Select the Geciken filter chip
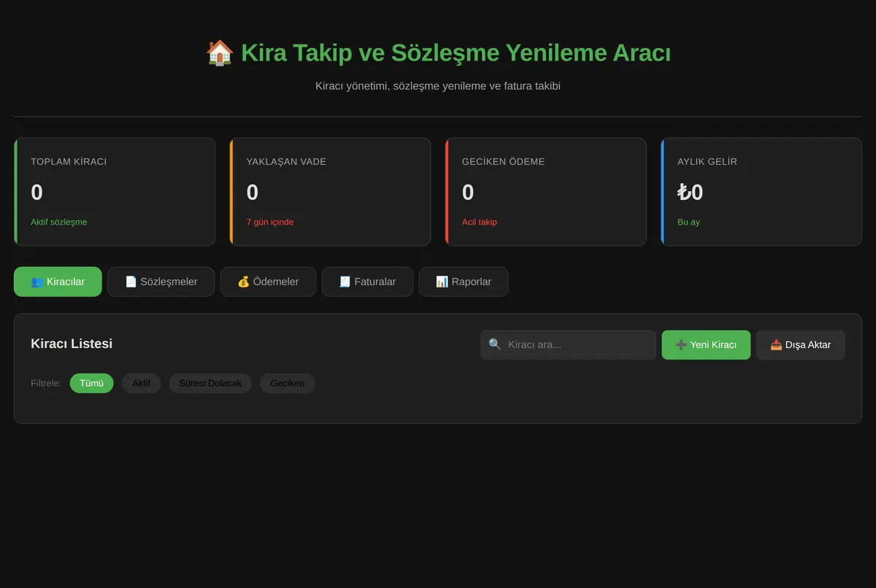This screenshot has height=588, width=876. point(288,383)
